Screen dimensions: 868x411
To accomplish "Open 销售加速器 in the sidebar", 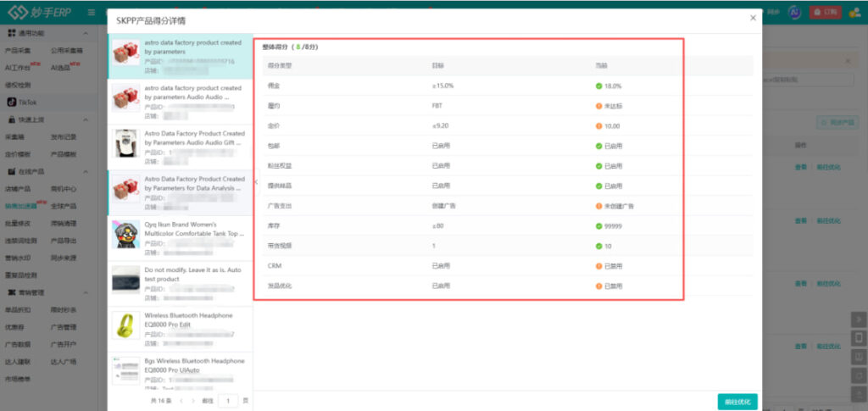I will [x=21, y=206].
